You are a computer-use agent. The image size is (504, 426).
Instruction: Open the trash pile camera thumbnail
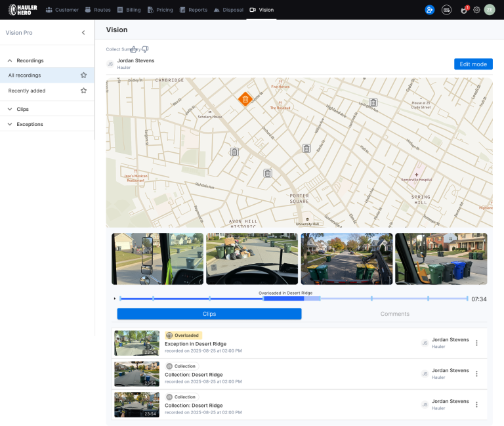coord(252,259)
